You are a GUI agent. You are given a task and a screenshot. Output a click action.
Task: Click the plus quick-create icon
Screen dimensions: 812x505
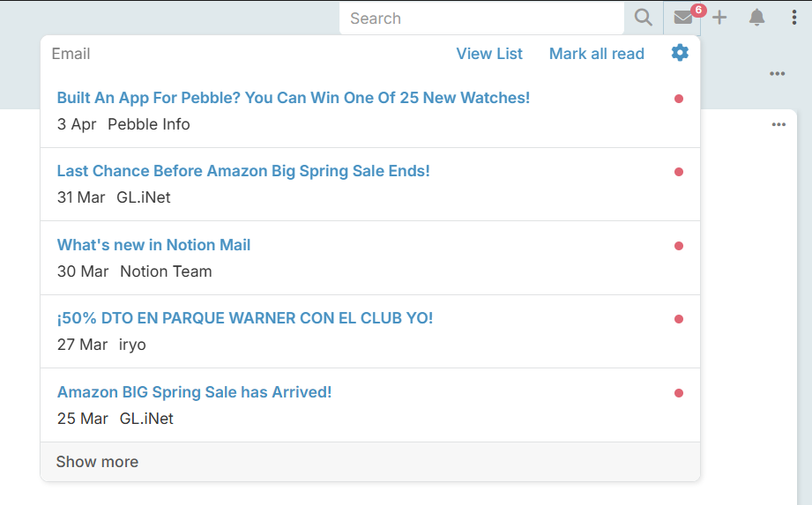tap(719, 18)
